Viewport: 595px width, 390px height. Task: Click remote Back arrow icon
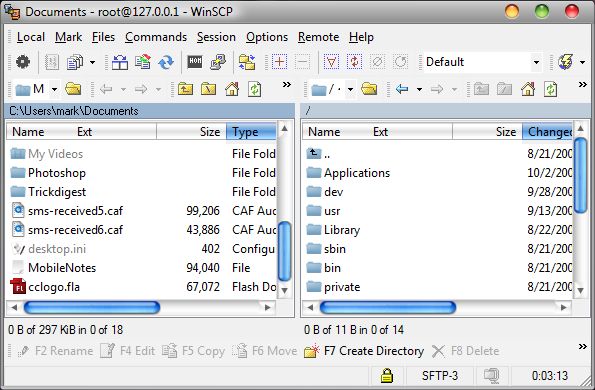402,89
